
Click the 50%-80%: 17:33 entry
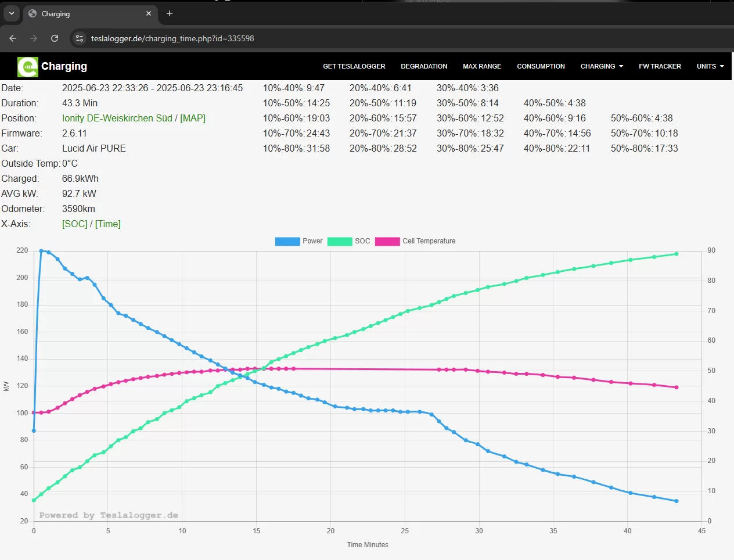pos(645,148)
